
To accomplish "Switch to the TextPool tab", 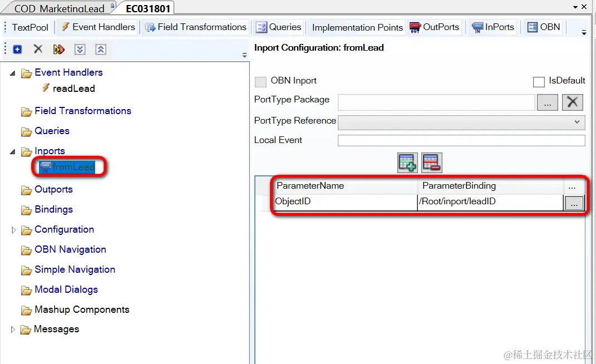I will pyautogui.click(x=30, y=27).
